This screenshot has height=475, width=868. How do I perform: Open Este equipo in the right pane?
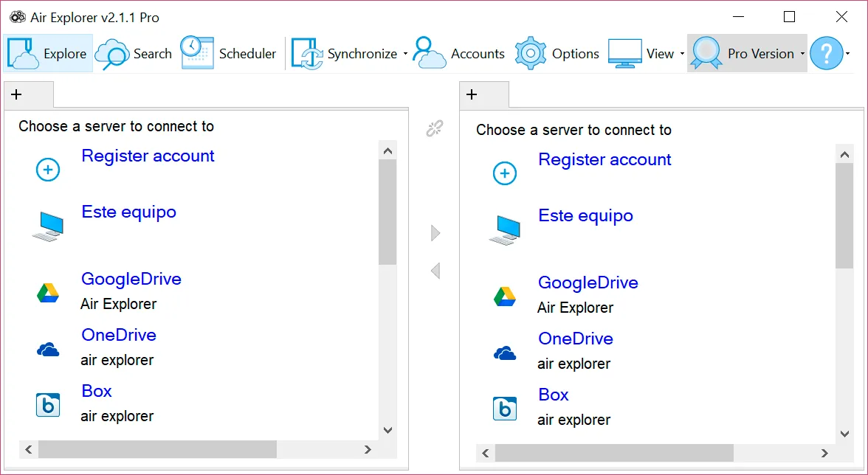click(x=586, y=215)
